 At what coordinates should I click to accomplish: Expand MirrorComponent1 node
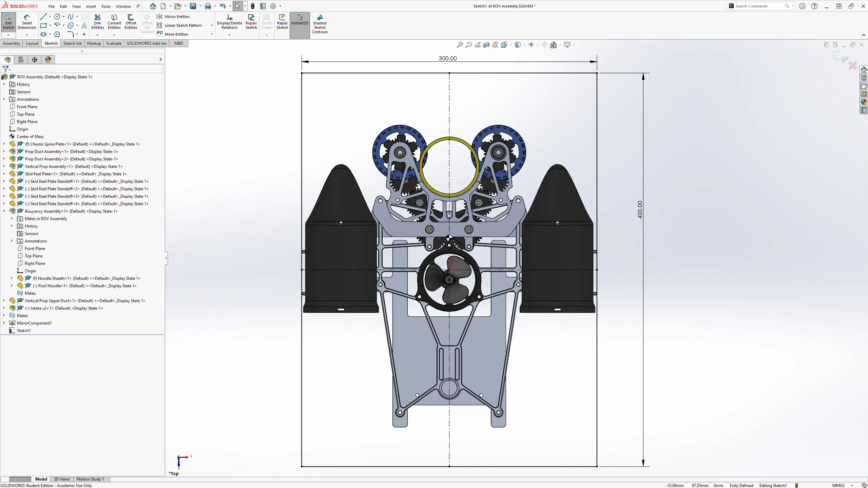[4, 323]
